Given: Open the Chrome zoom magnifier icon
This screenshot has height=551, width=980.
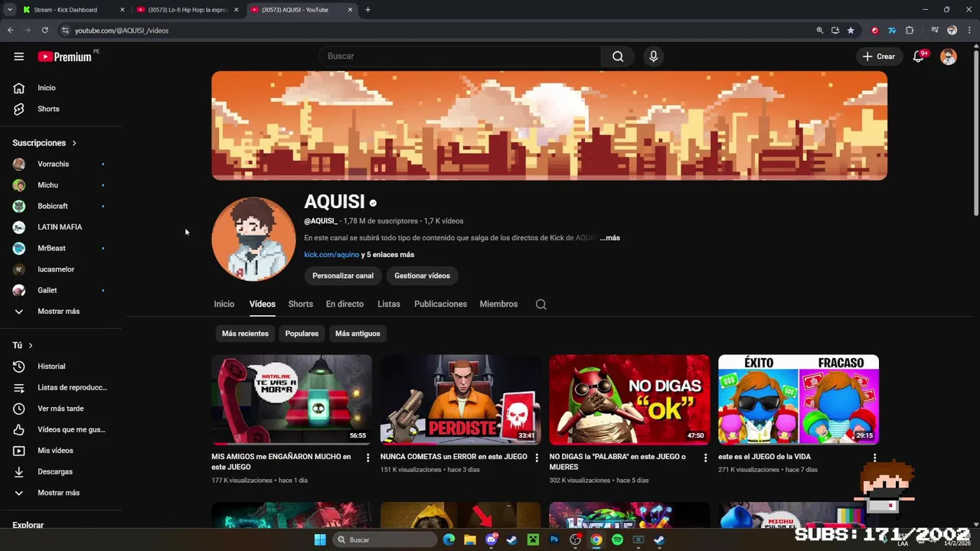Looking at the screenshot, I should [819, 31].
